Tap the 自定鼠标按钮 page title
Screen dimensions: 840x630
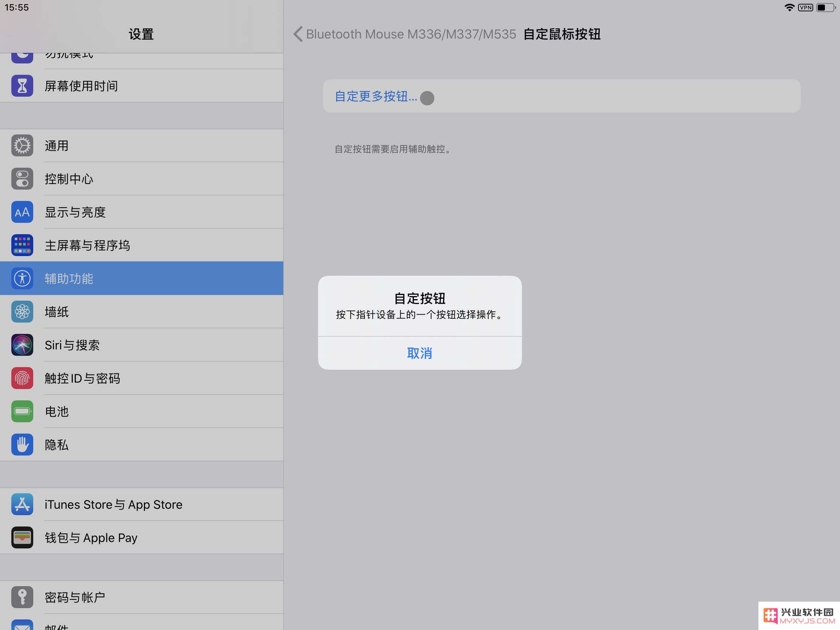coord(562,34)
